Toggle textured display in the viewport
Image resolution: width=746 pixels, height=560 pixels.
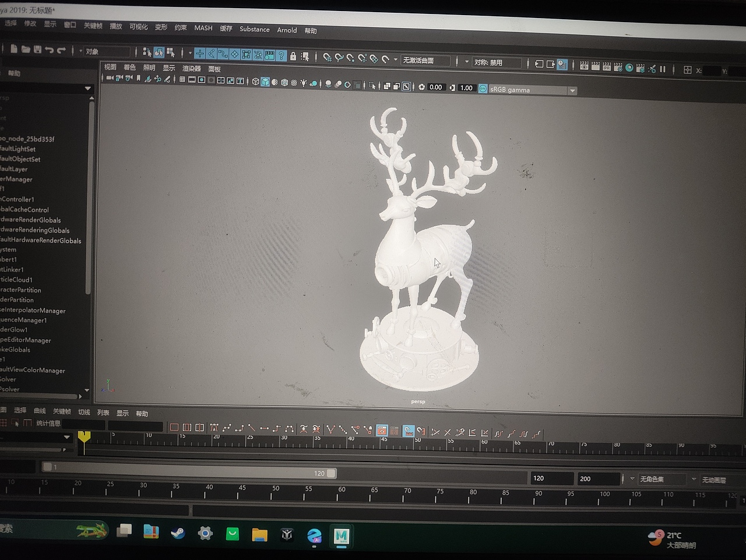coord(294,83)
